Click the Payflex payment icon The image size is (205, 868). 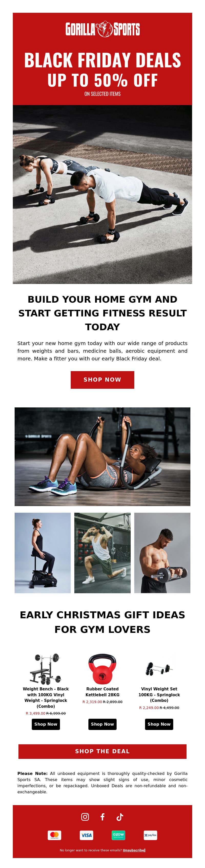tap(150, 835)
